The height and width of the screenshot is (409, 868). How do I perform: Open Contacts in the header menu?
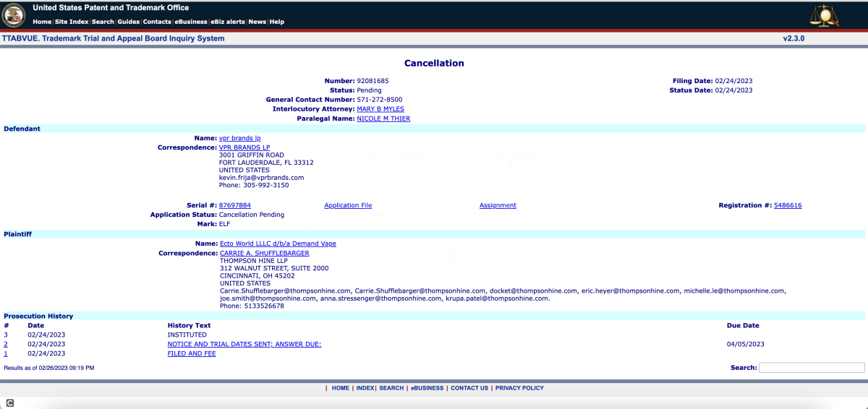click(x=157, y=22)
